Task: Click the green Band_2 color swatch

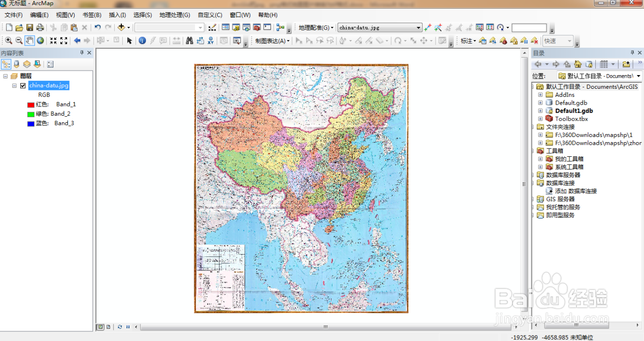Action: point(30,114)
